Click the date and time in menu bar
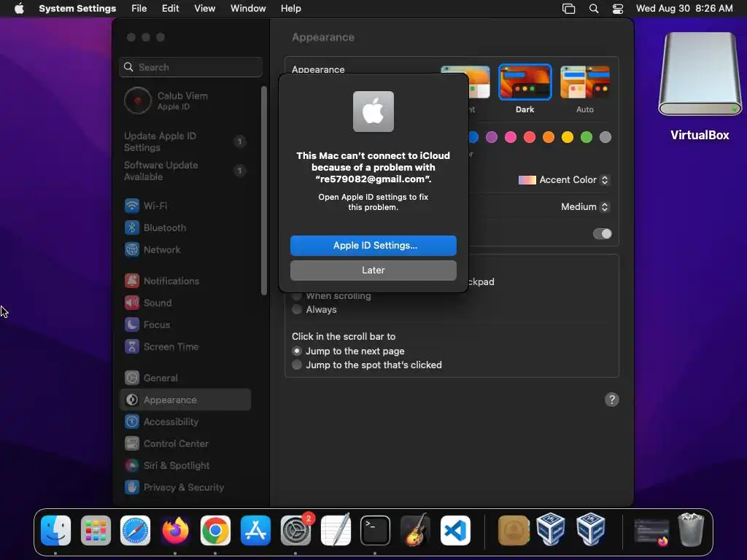This screenshot has height=560, width=747. coord(684,9)
